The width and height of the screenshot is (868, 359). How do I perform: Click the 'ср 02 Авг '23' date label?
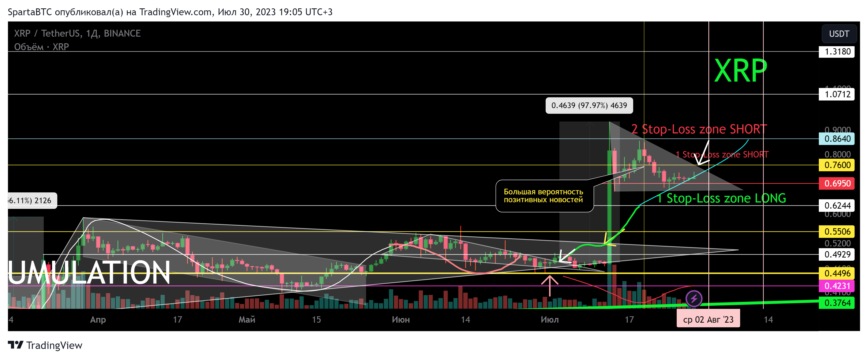point(708,319)
